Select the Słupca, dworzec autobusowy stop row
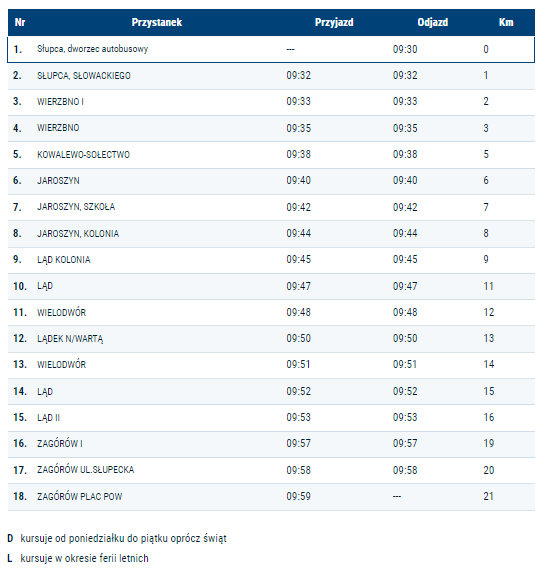 [271, 49]
